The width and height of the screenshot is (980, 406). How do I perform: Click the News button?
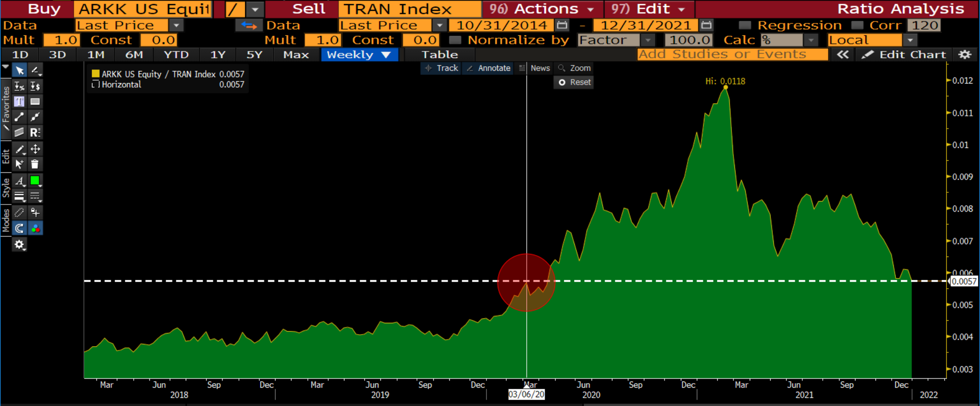coord(534,68)
